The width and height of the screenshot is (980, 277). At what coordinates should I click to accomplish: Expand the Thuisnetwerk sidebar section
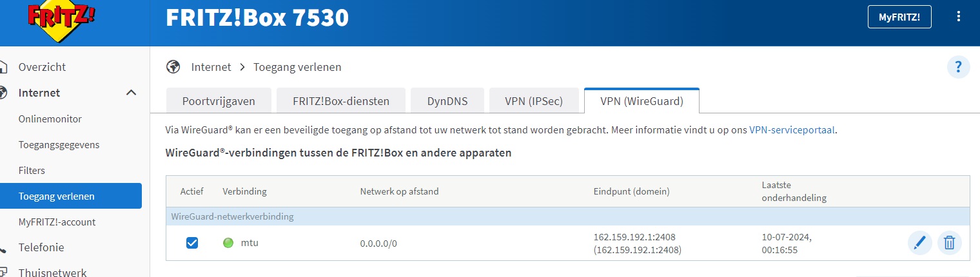tap(52, 272)
